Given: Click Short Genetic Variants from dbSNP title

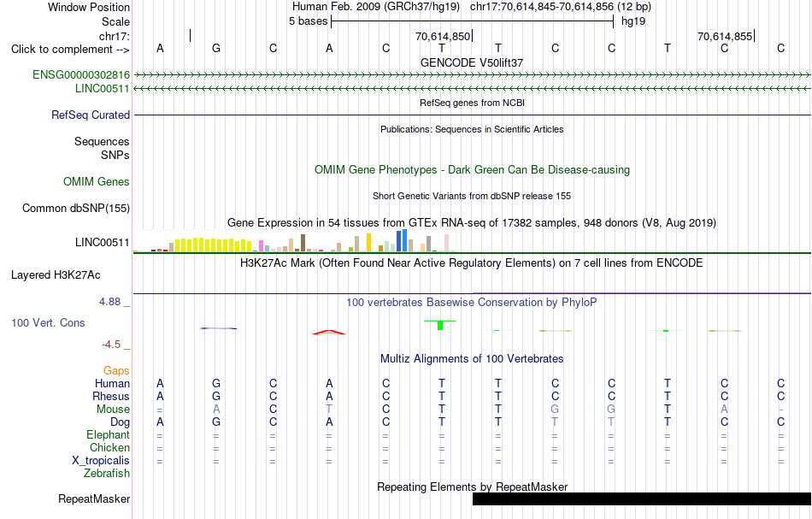Looking at the screenshot, I should (x=472, y=197).
